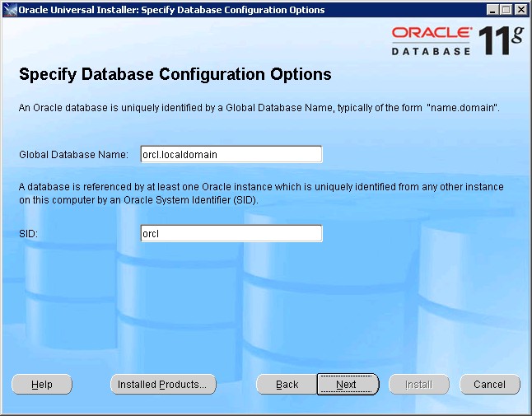Image resolution: width=532 pixels, height=416 pixels.
Task: Minimize the installer window
Action: click(x=492, y=10)
